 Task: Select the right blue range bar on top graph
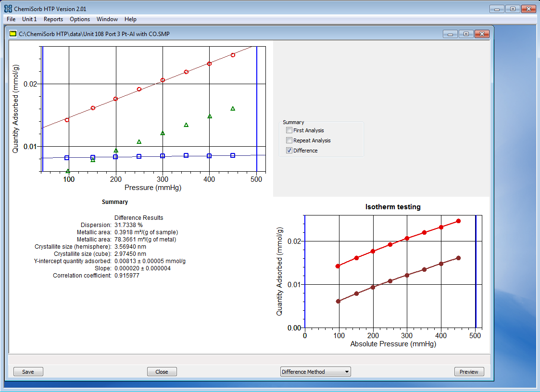(x=257, y=108)
